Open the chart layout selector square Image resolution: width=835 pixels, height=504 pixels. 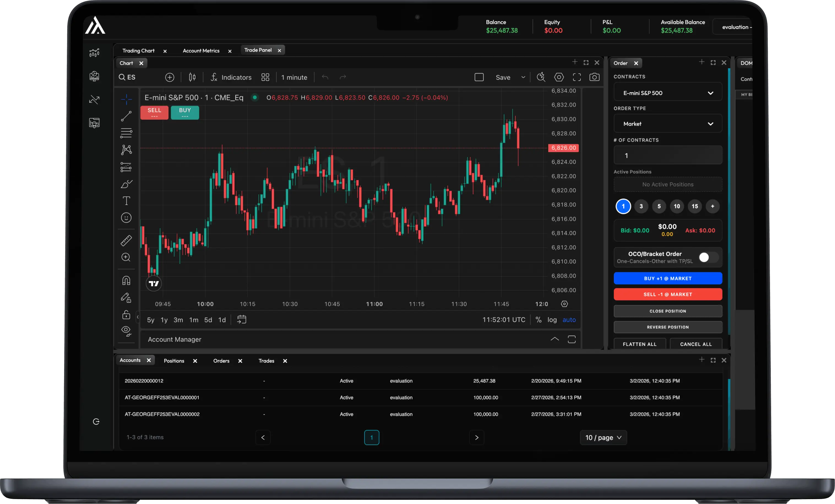[479, 77]
